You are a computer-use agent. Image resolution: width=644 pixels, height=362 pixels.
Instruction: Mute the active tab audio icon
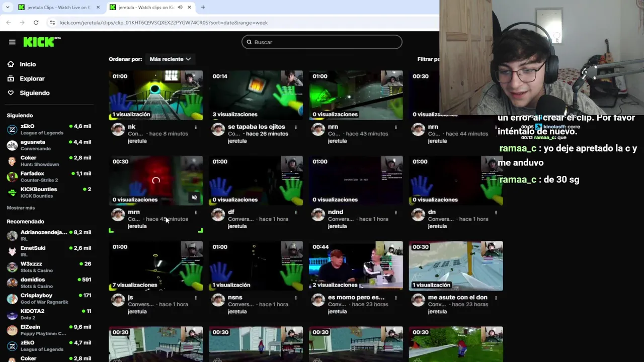180,8
